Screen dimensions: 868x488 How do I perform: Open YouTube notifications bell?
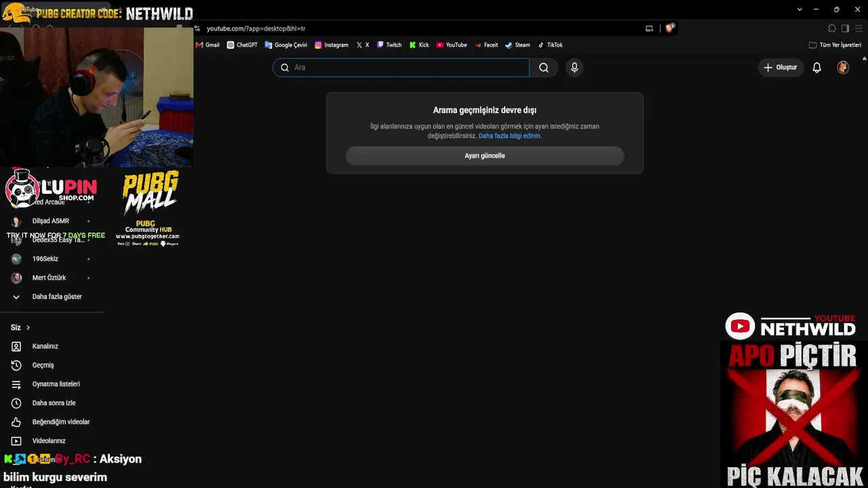point(817,68)
